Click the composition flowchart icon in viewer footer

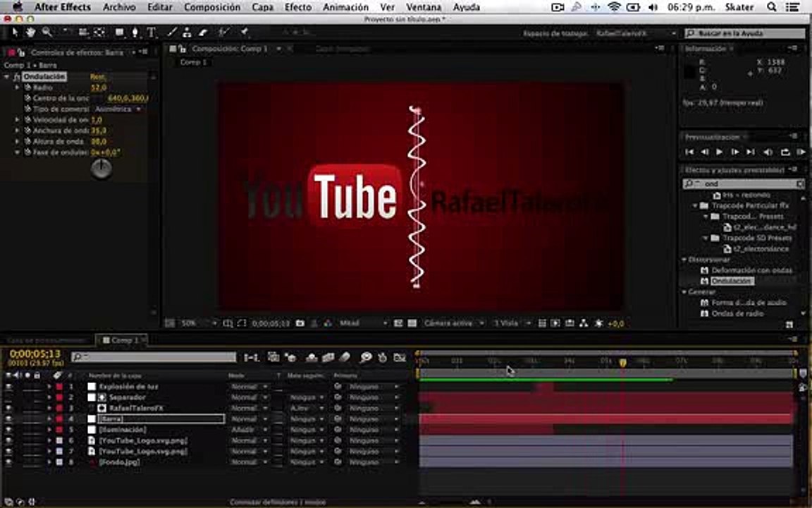(584, 323)
